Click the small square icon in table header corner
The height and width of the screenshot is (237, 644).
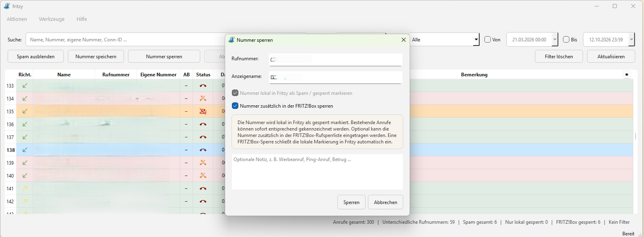627,75
